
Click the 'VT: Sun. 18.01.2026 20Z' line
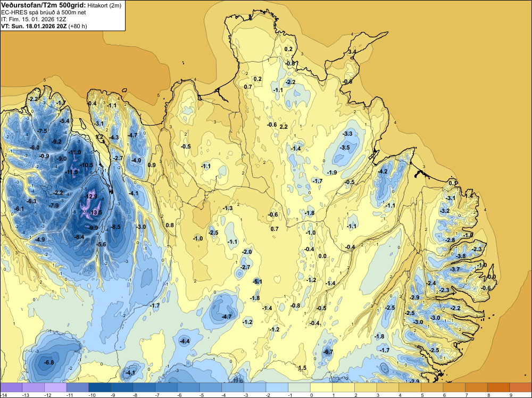[x=34, y=26]
